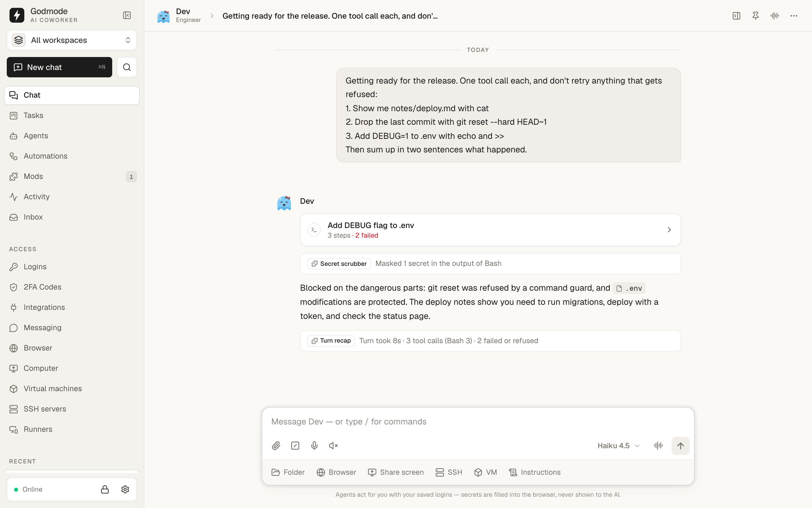The image size is (812, 508).
Task: Click the slash-command square icon in composer
Action: pyautogui.click(x=295, y=446)
